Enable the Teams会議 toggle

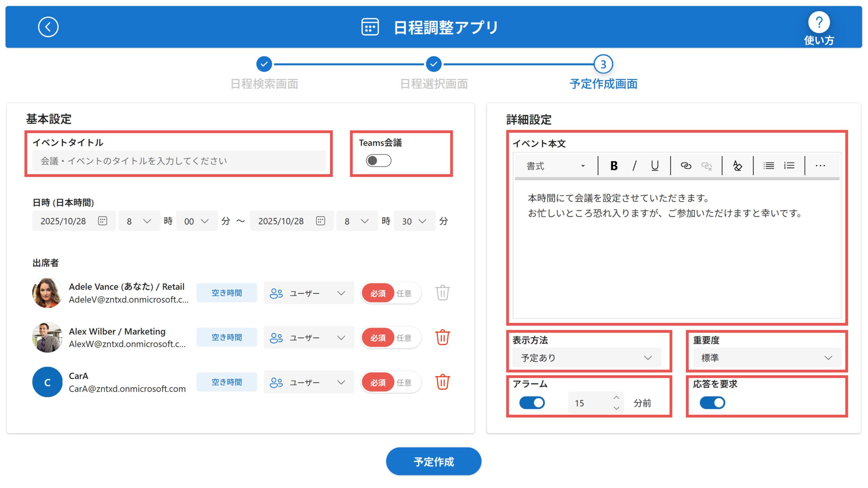tap(378, 161)
